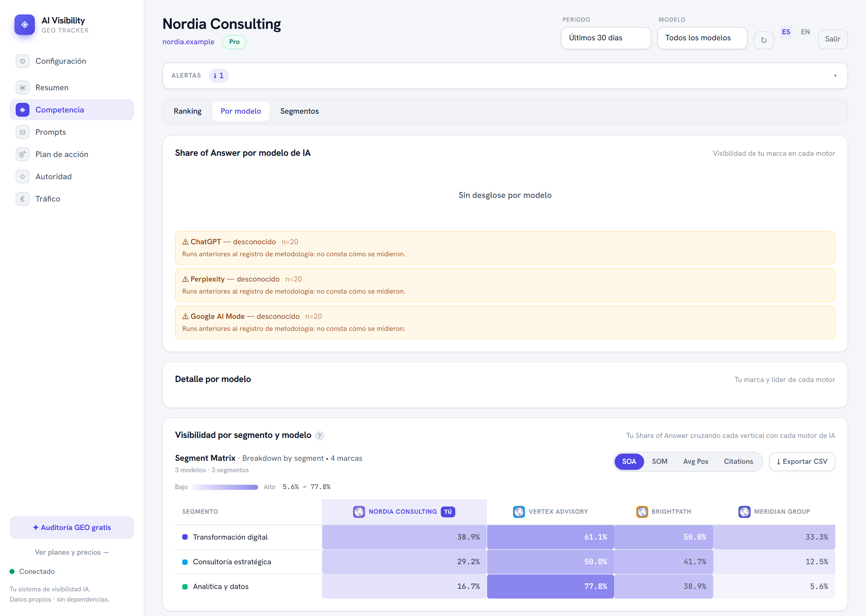Viewport: 866px width, 616px height.
Task: Click the Resumen sidebar icon
Action: tap(22, 88)
